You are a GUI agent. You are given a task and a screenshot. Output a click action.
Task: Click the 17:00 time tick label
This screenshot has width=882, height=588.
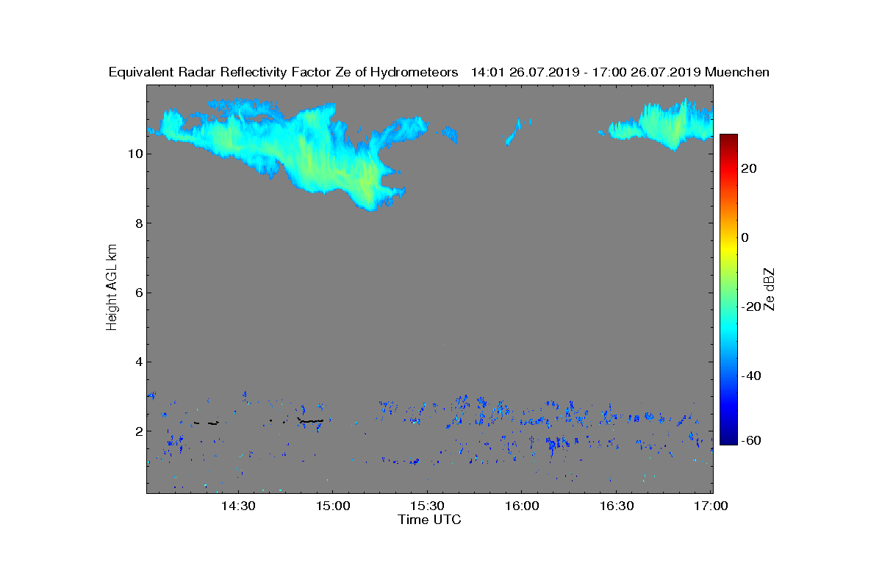click(711, 506)
